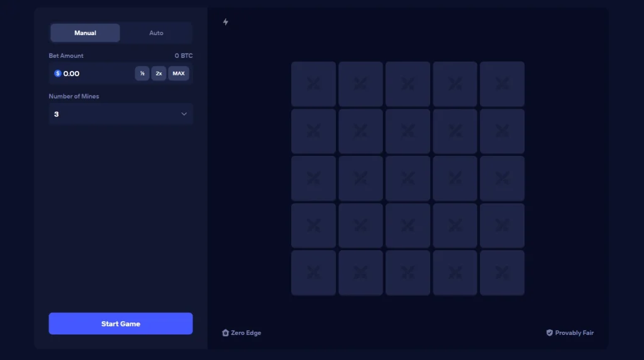
Task: Click the 0 BTC balance text
Action: click(184, 55)
